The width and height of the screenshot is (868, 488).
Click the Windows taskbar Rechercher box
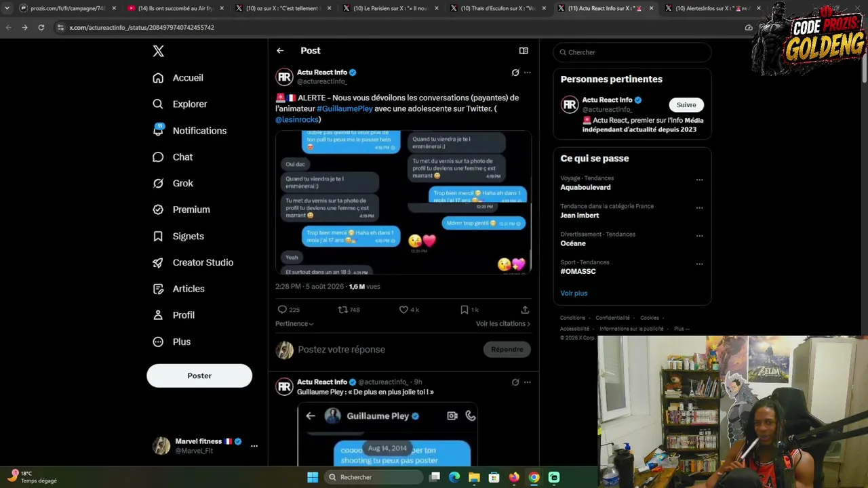(373, 477)
